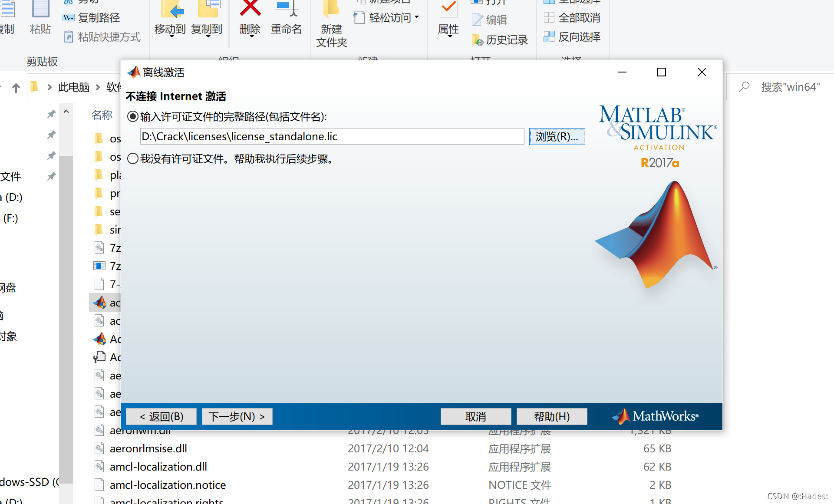This screenshot has width=834, height=504.
Task: Click the History (历史记录) icon
Action: click(477, 40)
